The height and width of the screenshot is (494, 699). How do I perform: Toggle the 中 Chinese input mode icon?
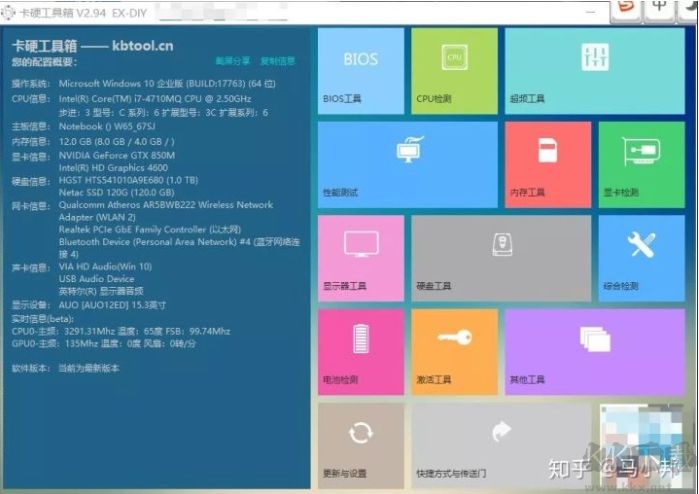click(659, 7)
